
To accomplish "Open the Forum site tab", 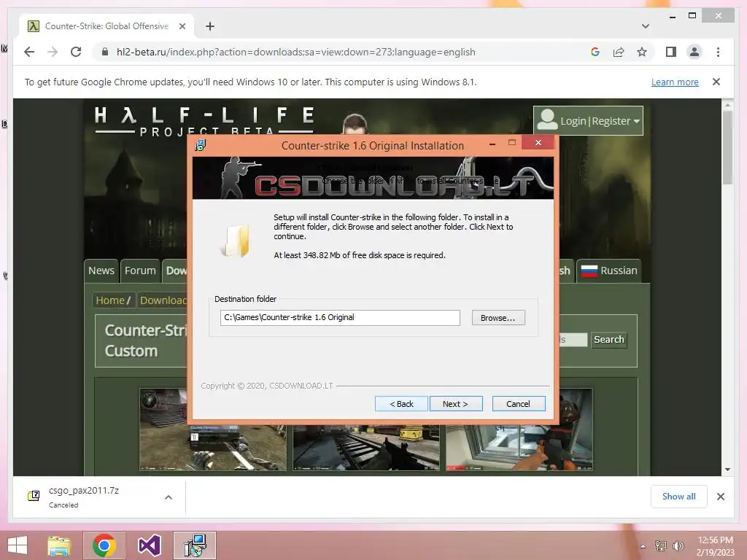I will pyautogui.click(x=140, y=271).
